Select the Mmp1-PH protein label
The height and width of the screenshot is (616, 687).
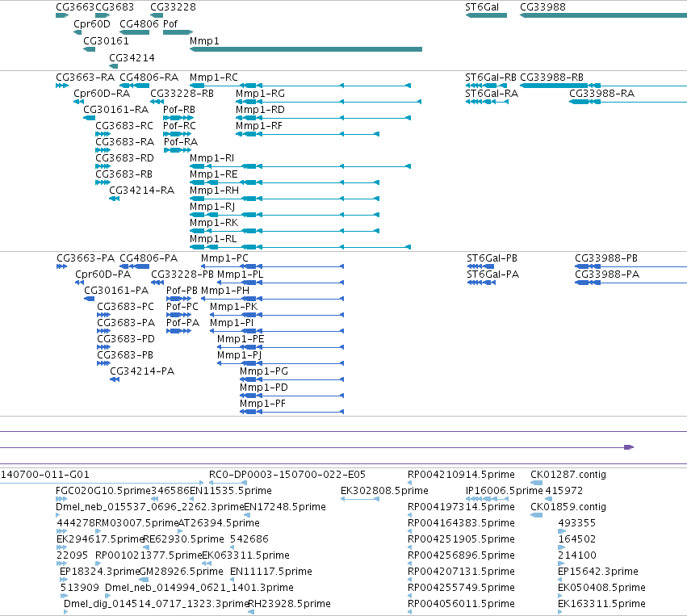[x=224, y=291]
